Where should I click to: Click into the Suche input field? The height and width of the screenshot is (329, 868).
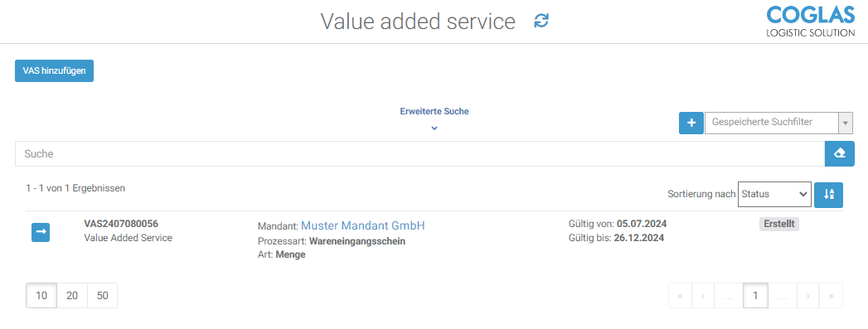[x=419, y=153]
